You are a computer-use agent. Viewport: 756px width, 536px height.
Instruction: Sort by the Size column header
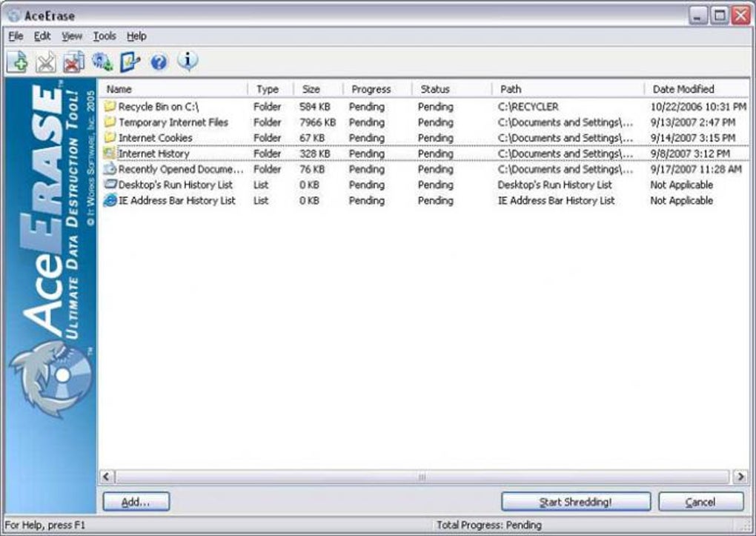pos(318,89)
